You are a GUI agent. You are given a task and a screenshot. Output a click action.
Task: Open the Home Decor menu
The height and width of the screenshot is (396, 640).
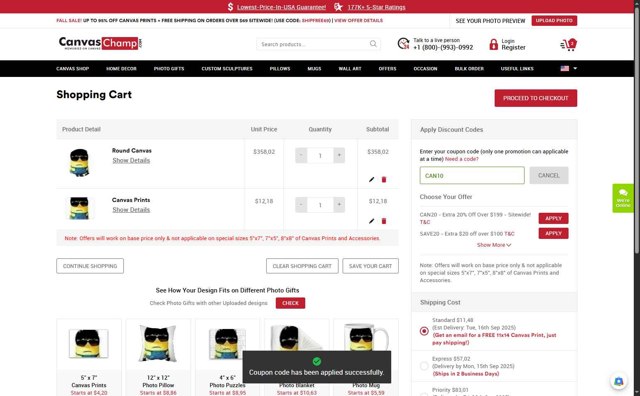(121, 69)
